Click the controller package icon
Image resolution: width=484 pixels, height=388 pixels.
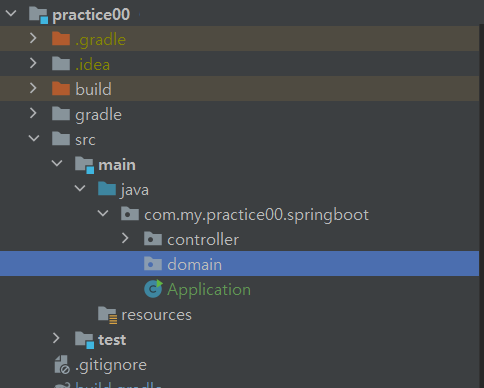[153, 239]
